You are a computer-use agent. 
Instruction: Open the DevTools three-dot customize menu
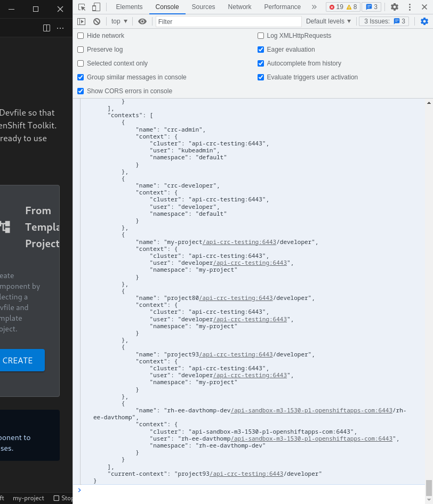(x=410, y=7)
